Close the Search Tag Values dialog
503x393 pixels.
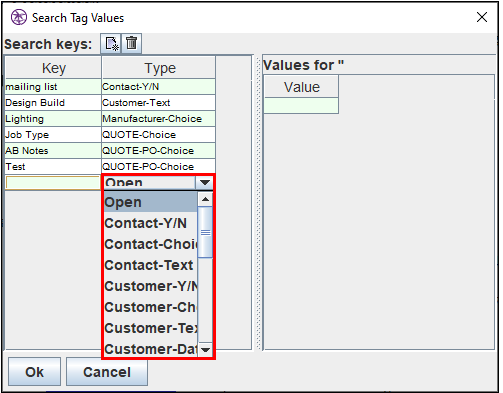click(482, 17)
